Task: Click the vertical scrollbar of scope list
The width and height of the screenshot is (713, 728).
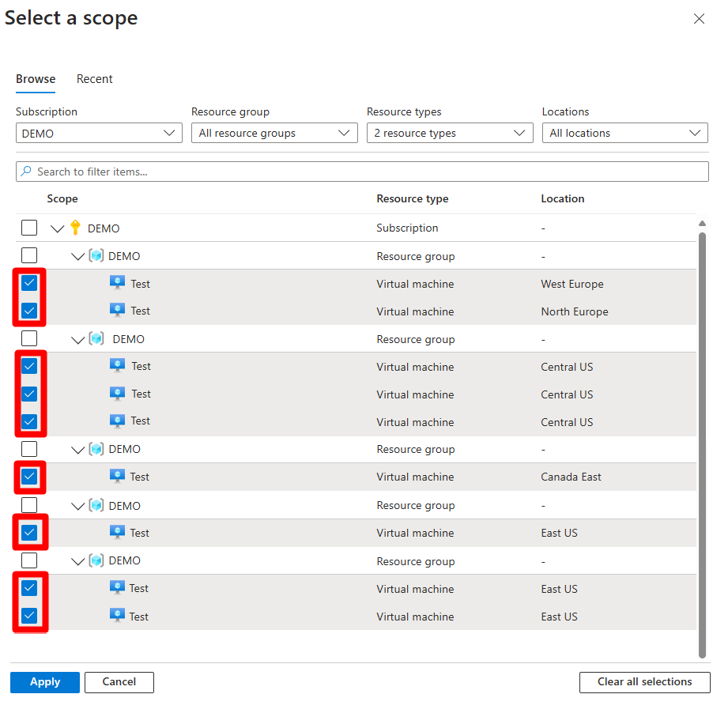Action: pos(702,445)
